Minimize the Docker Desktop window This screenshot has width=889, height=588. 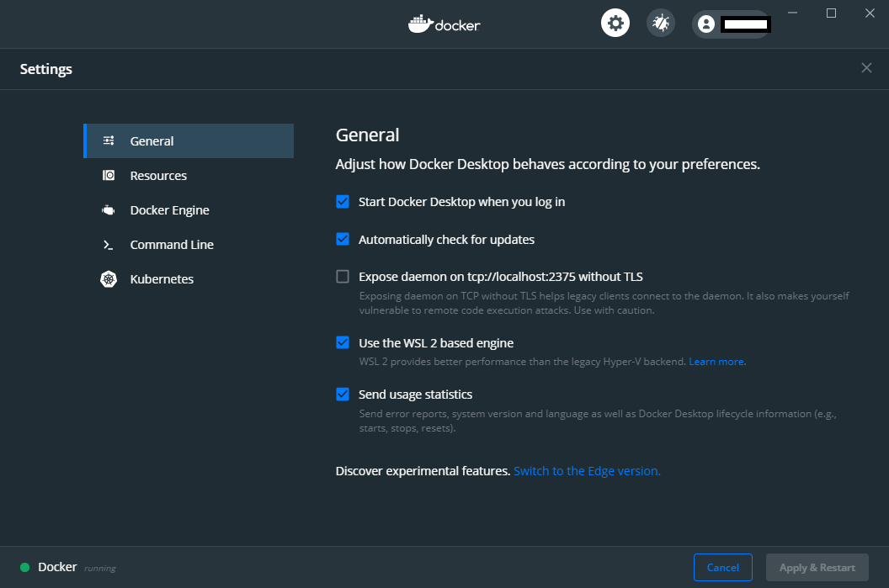click(x=793, y=13)
